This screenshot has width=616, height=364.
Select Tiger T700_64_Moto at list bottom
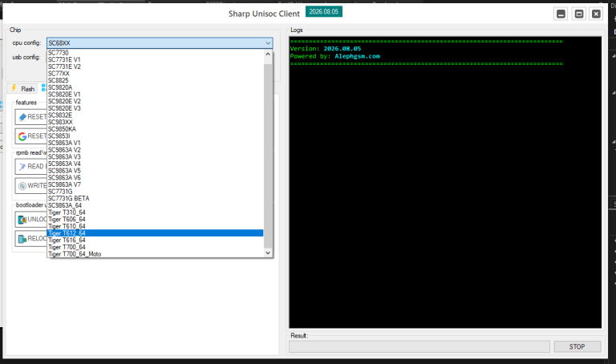(155, 254)
